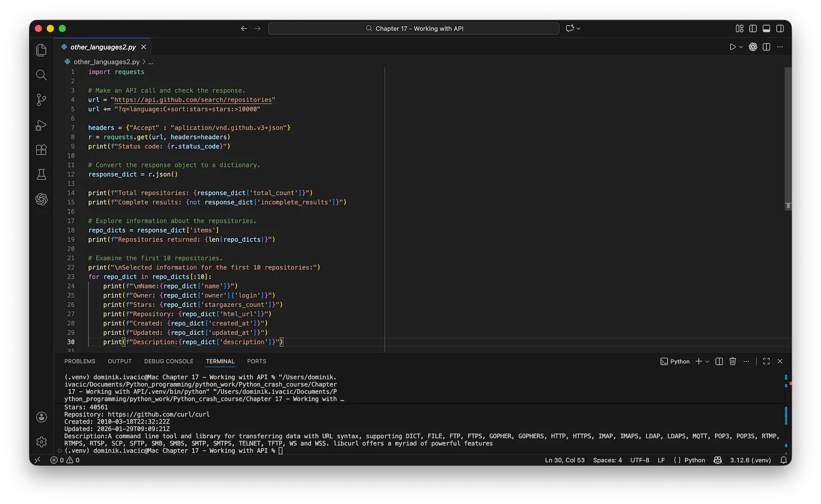Close the terminal panel

[x=780, y=361]
